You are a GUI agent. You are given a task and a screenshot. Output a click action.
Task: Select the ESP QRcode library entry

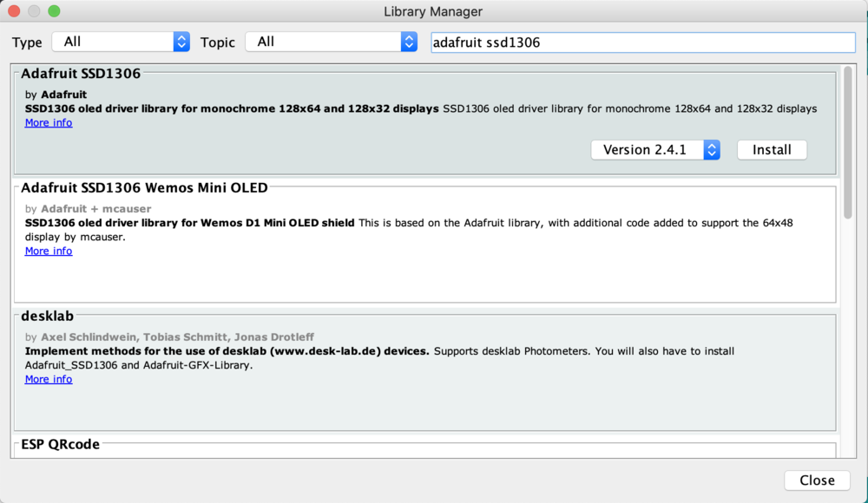[x=425, y=447]
